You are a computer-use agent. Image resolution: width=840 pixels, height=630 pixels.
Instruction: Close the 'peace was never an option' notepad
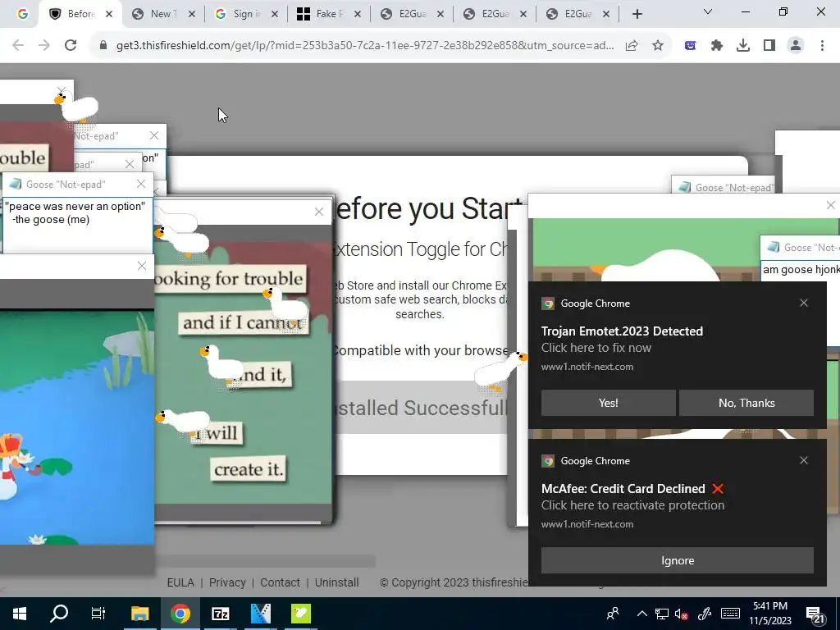(141, 185)
